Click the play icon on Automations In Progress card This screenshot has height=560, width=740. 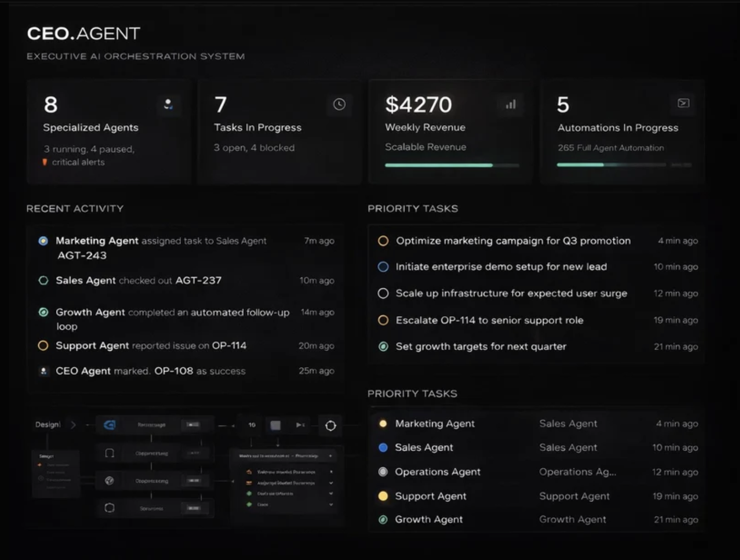coord(683,103)
